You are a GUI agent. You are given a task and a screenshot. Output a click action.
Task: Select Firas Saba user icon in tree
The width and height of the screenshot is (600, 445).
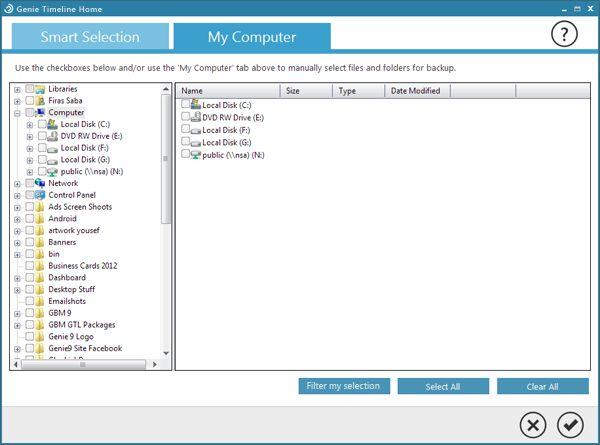[40, 101]
